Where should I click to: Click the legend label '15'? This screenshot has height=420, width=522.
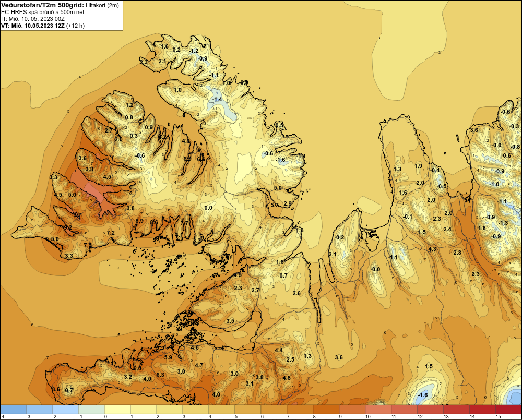pos(499,417)
